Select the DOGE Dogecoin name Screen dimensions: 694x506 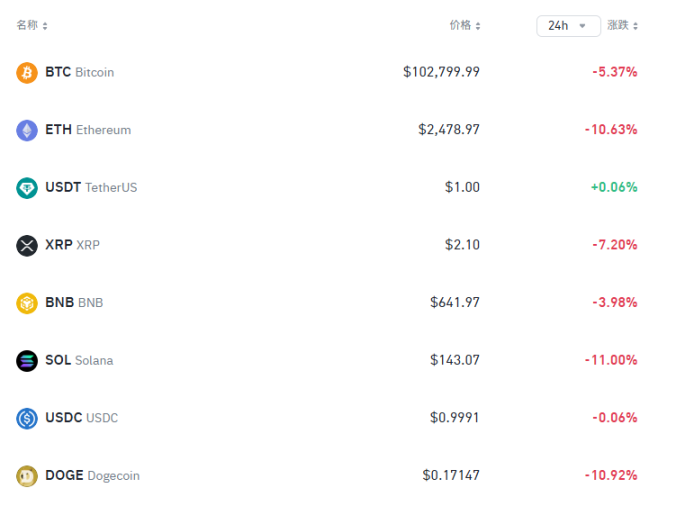coord(93,475)
